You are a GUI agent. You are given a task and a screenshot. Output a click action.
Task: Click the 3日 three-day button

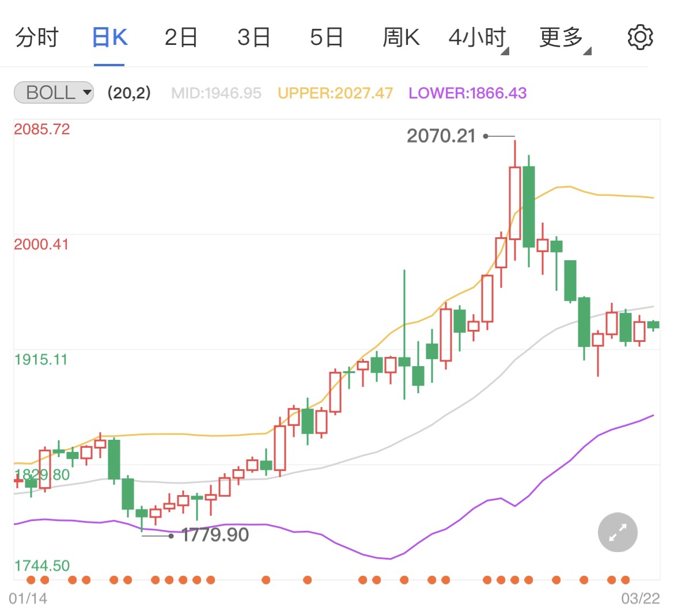pos(254,37)
